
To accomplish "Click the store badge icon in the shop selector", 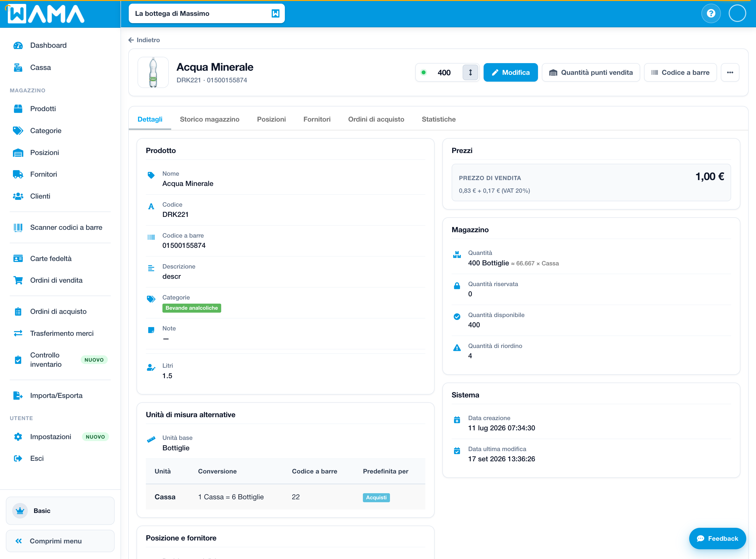I will tap(275, 14).
